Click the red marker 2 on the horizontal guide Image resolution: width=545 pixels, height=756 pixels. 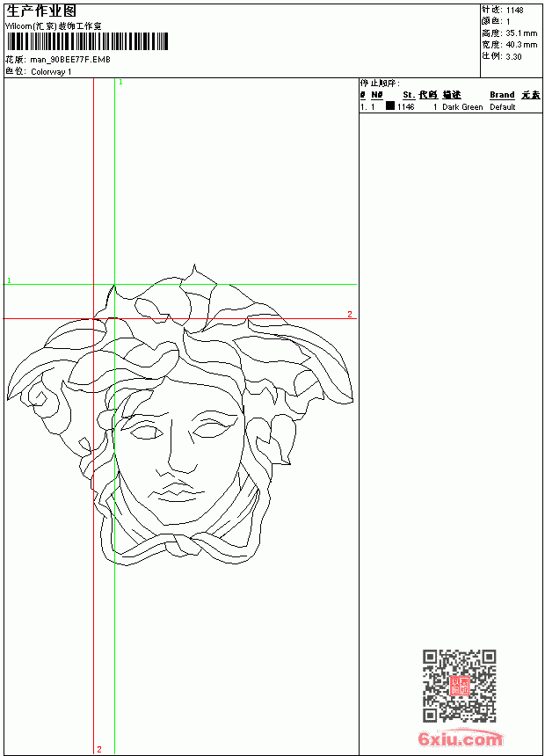click(350, 315)
